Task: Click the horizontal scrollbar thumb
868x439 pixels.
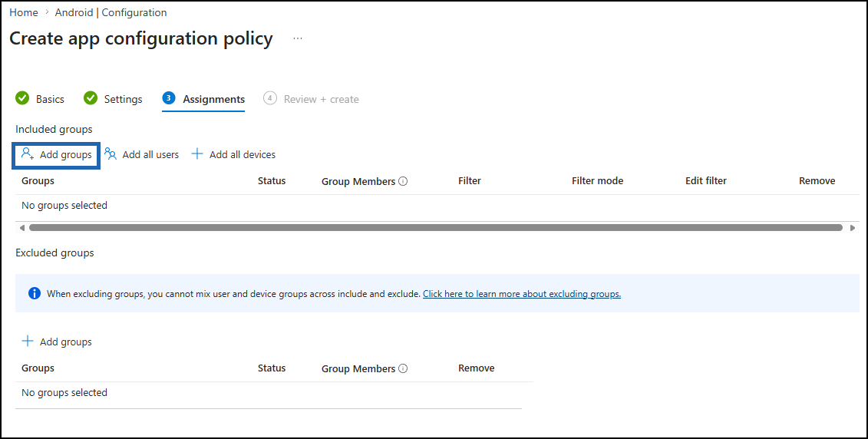Action: point(436,227)
